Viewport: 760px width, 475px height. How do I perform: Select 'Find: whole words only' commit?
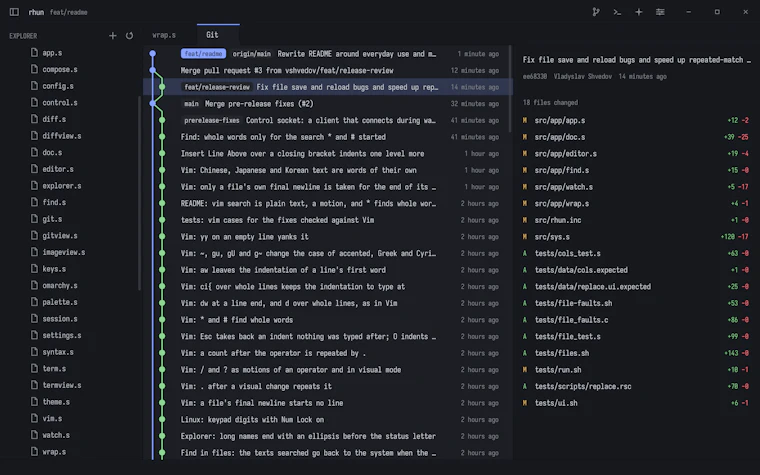[x=326, y=137]
